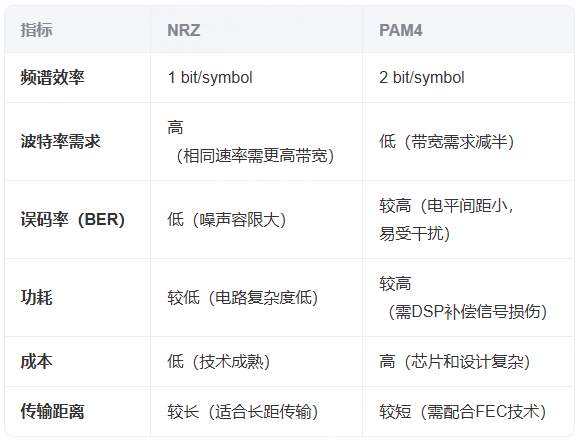Select the 2 bit/symbol cell
The width and height of the screenshot is (579, 443).
tap(421, 78)
